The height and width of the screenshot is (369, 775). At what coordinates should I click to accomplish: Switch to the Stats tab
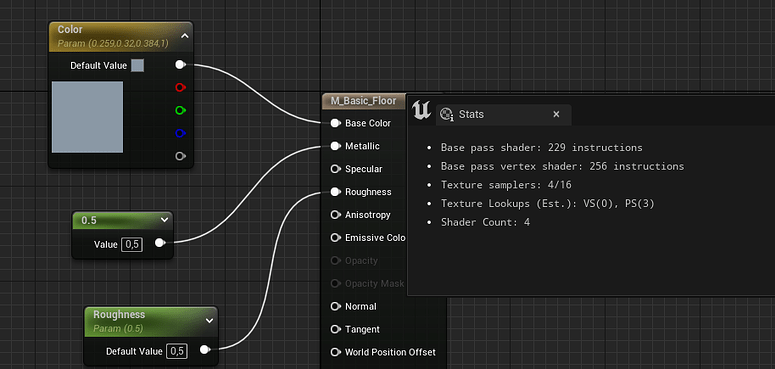(x=504, y=115)
